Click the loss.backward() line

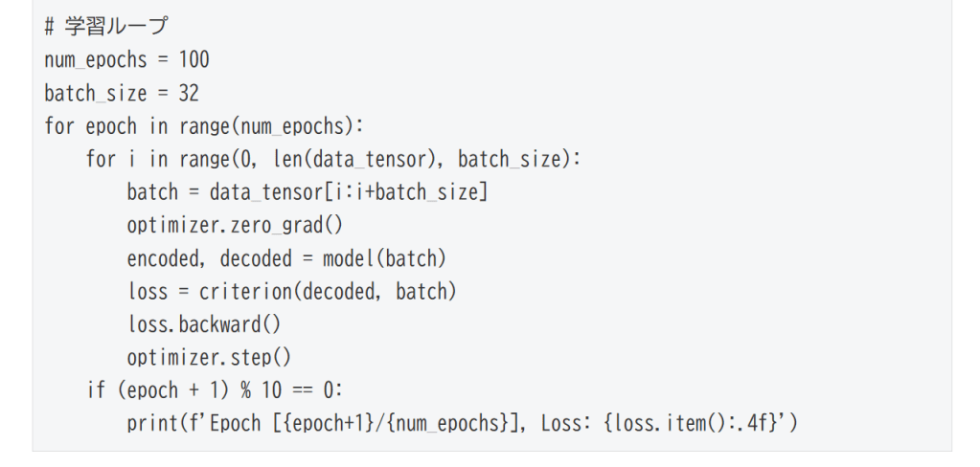pyautogui.click(x=203, y=325)
